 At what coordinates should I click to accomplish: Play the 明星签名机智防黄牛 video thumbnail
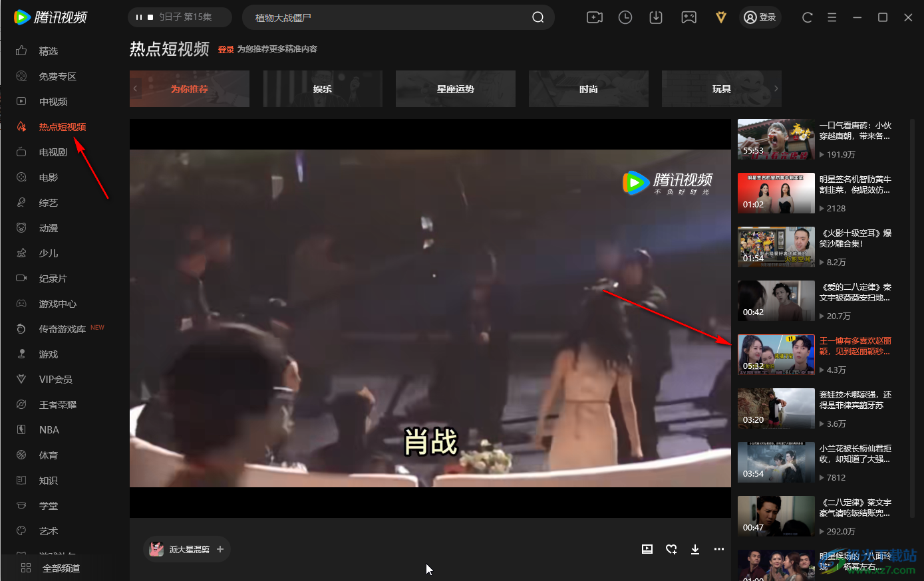776,193
